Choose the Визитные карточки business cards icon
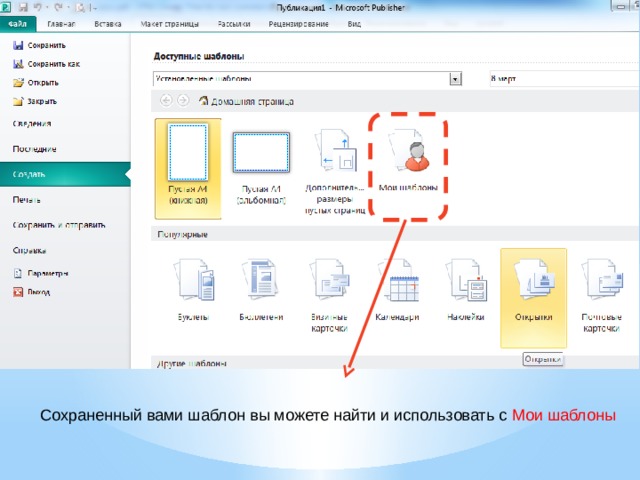The height and width of the screenshot is (480, 640). tap(330, 280)
